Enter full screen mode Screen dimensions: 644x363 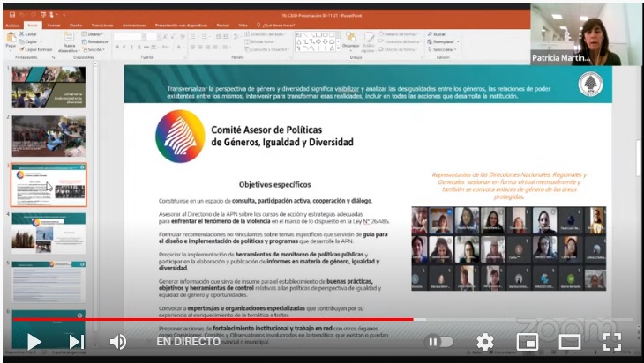point(612,342)
